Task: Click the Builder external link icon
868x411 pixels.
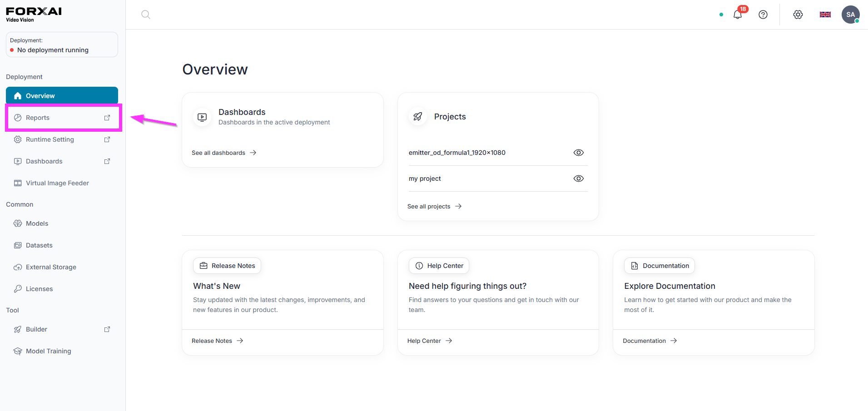Action: (107, 329)
